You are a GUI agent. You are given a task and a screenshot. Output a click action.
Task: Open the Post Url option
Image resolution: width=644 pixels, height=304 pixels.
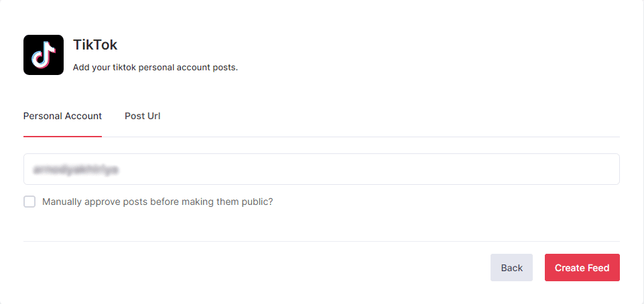142,116
